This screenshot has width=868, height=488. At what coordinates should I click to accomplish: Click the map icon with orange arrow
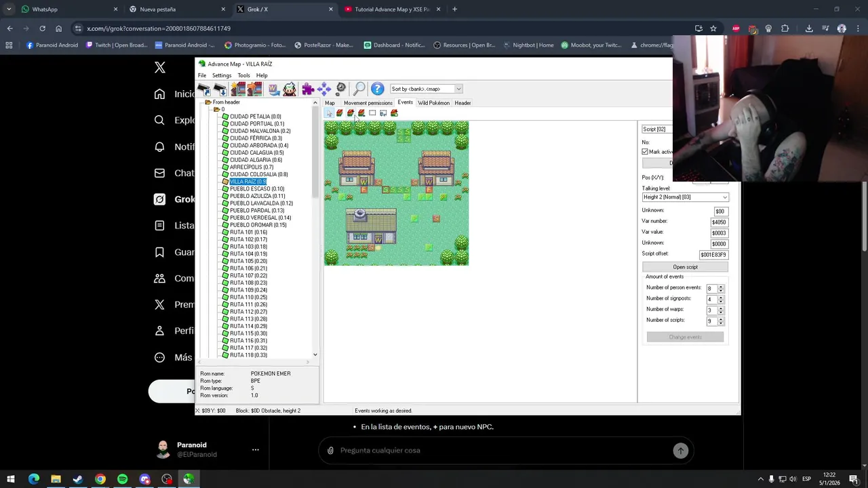coord(254,89)
